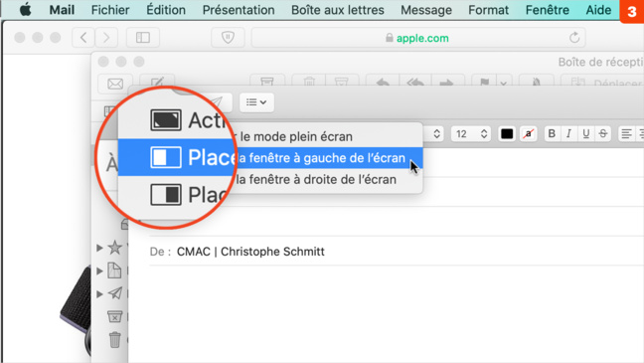Click the font size 12 stepper

(484, 133)
